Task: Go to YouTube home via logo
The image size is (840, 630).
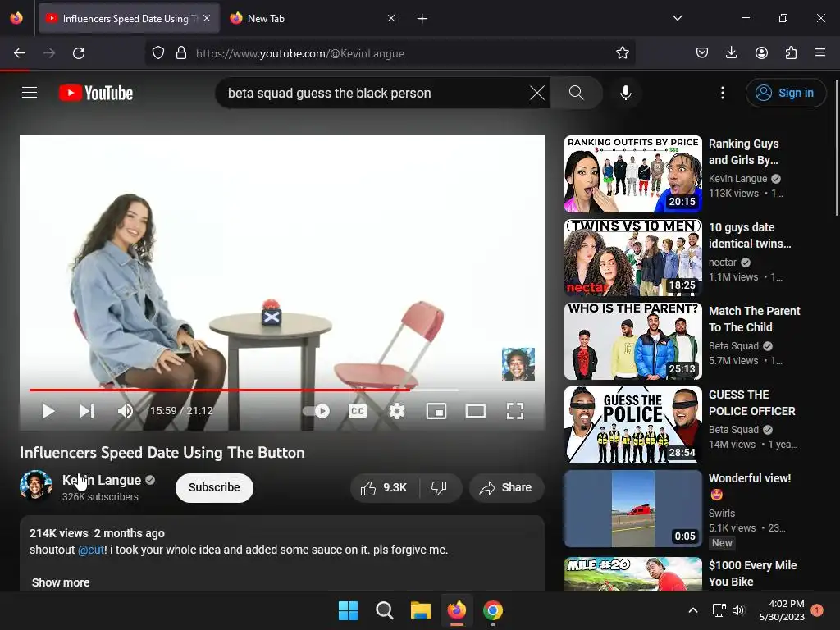Action: tap(96, 93)
